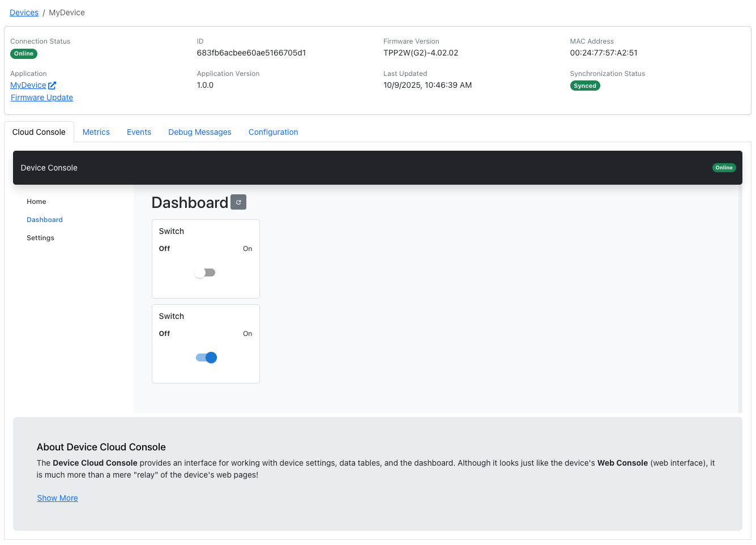756x545 pixels.
Task: Expand About section with Show More
Action: click(x=57, y=498)
